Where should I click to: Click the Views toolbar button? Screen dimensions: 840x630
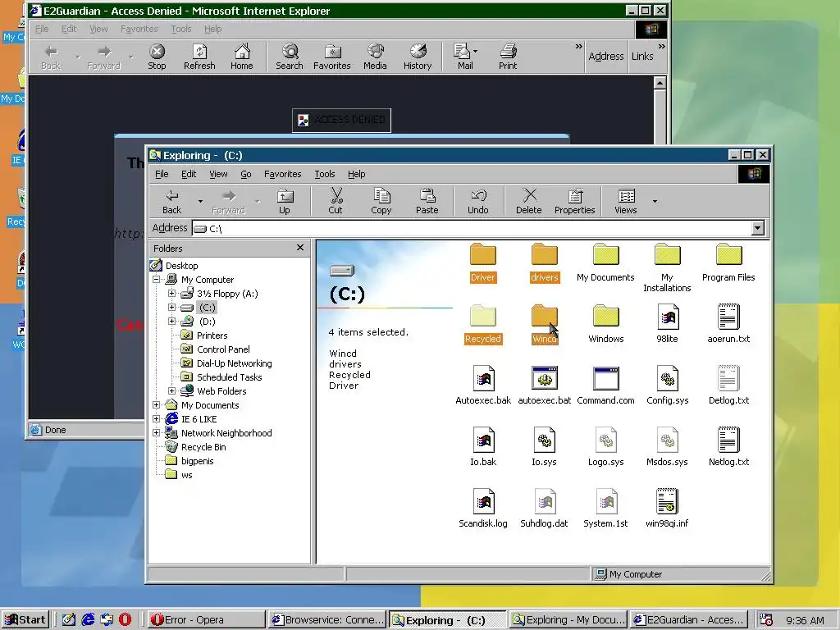click(x=626, y=201)
